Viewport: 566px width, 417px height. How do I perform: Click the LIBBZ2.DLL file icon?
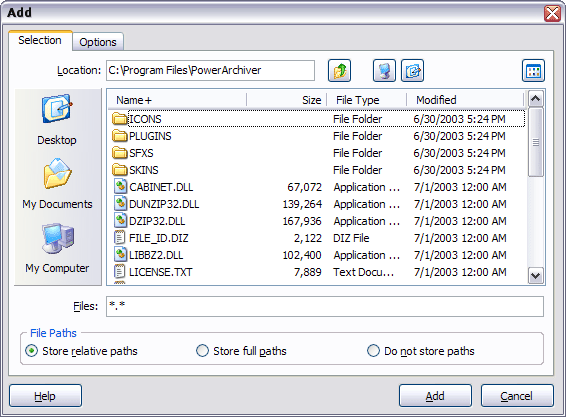coord(120,255)
